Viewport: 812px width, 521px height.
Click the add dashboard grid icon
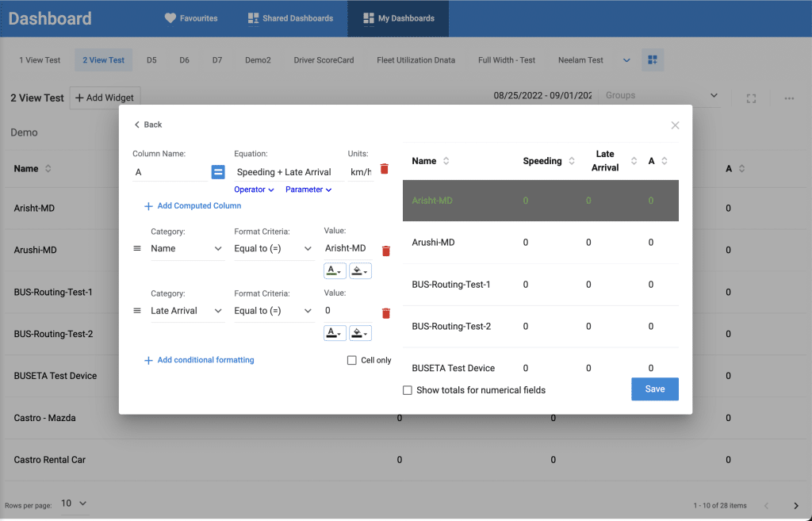click(653, 60)
